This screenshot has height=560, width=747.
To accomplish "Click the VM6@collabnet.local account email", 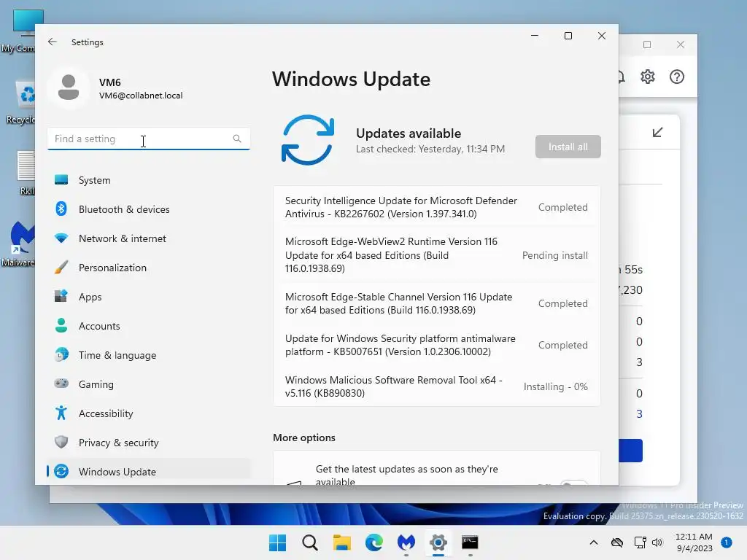I will coord(141,96).
